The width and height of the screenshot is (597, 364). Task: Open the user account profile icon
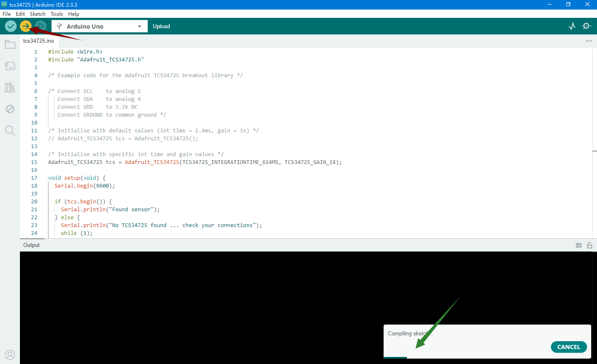pyautogui.click(x=10, y=355)
